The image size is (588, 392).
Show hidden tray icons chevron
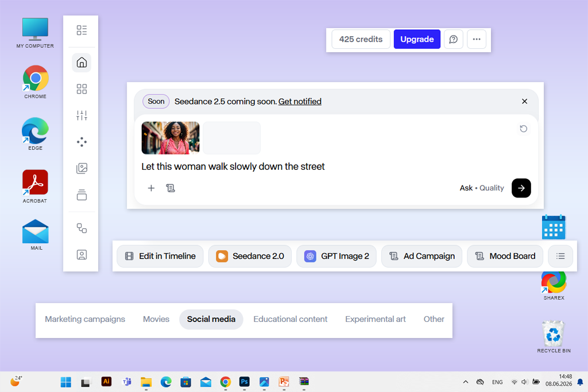465,382
